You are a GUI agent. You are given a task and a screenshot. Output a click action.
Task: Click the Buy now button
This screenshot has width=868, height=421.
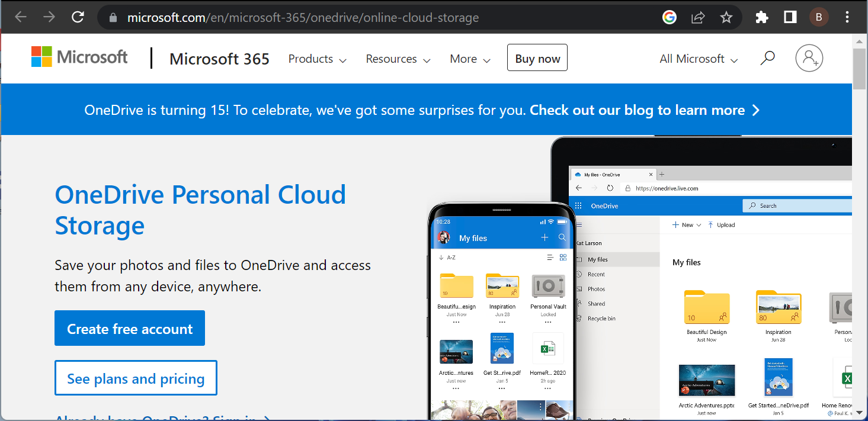[x=537, y=57]
